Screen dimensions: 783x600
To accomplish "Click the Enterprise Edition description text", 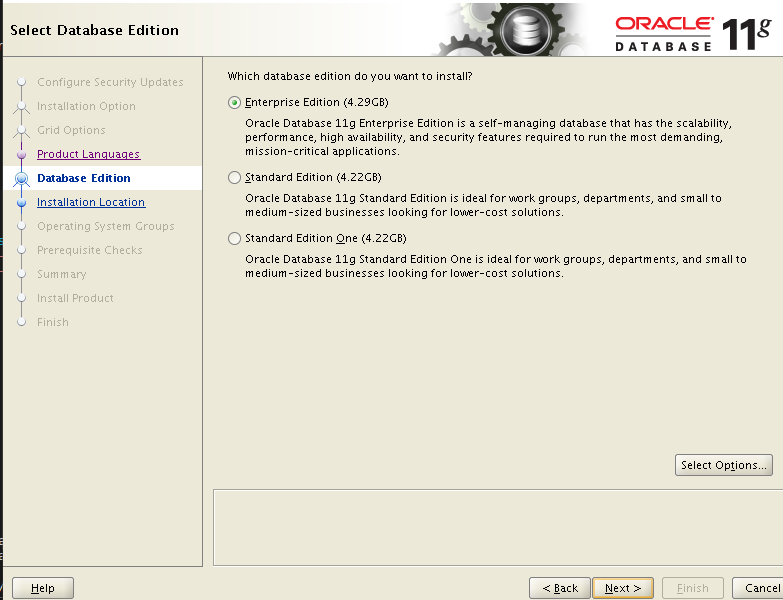I will point(488,137).
